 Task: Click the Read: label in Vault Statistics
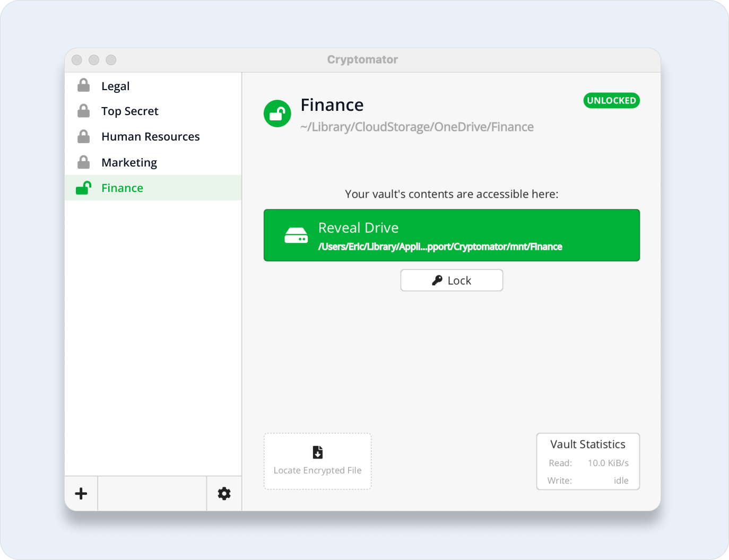click(x=560, y=463)
